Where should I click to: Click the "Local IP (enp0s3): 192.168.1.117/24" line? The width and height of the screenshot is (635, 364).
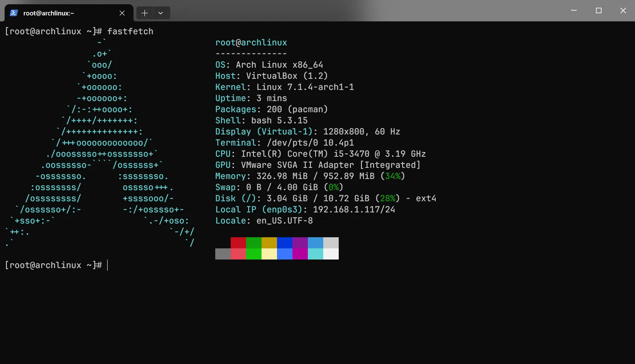(x=305, y=209)
